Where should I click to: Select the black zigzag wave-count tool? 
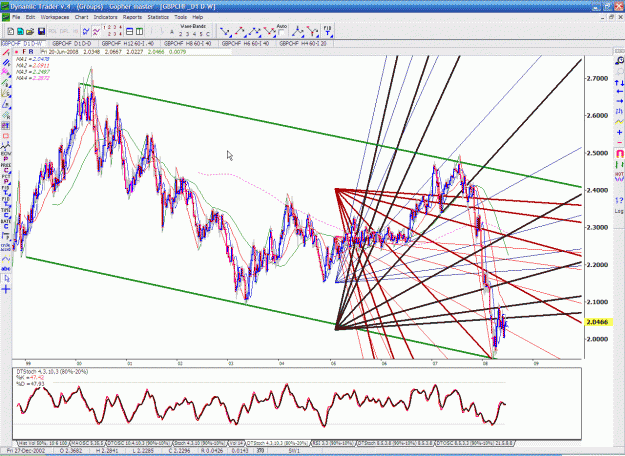6,147
